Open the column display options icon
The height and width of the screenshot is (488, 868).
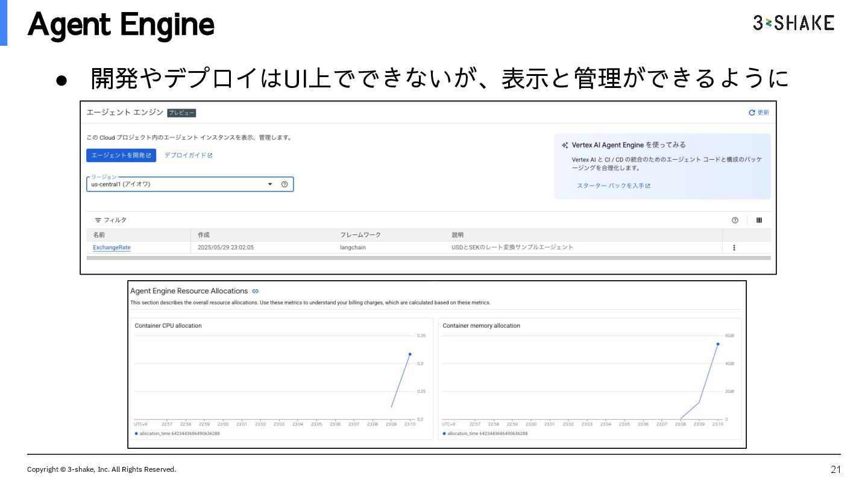point(759,221)
